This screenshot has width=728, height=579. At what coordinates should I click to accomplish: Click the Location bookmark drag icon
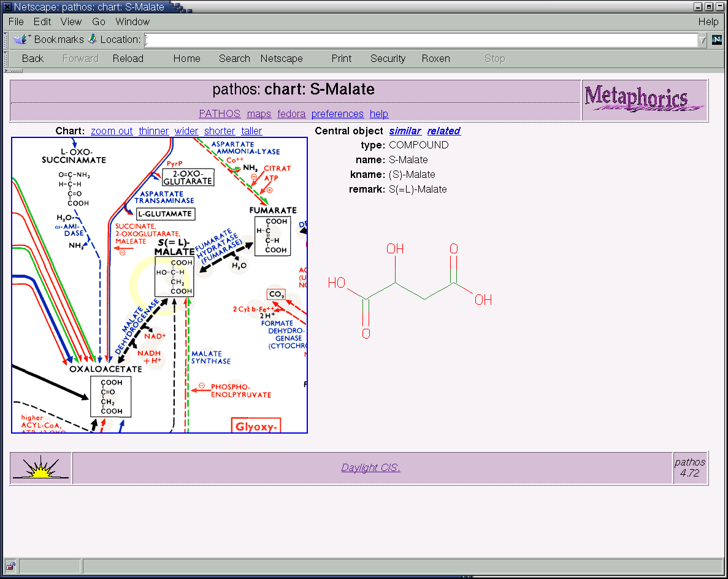pos(93,39)
